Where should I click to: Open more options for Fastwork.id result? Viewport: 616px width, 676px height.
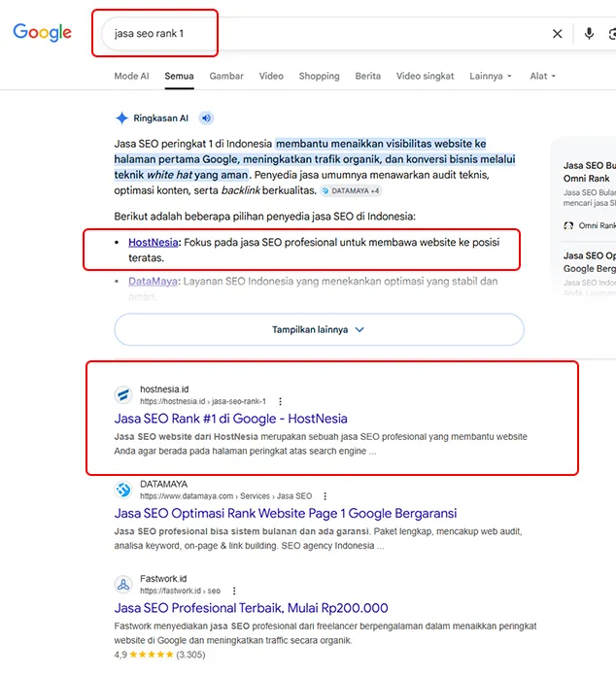(x=234, y=591)
